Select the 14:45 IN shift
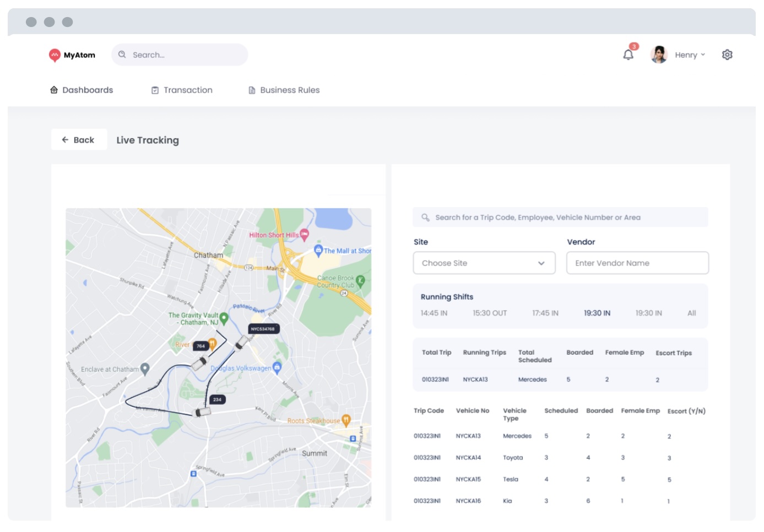Screen dimensions: 764x532 [434, 313]
